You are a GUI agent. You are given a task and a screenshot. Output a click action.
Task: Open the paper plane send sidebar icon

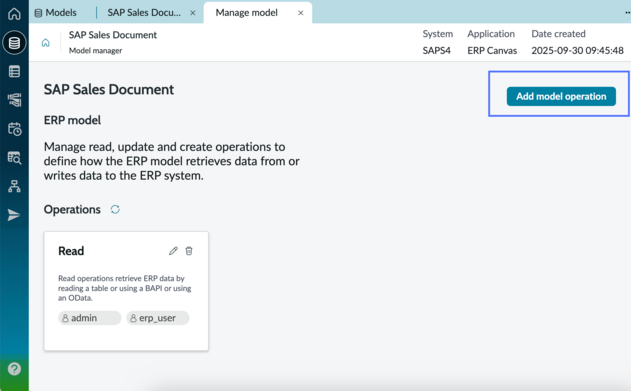14,215
